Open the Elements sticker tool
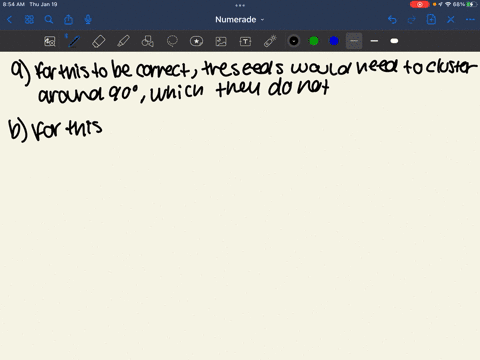Viewport: 480px width, 360px height. pos(196,41)
